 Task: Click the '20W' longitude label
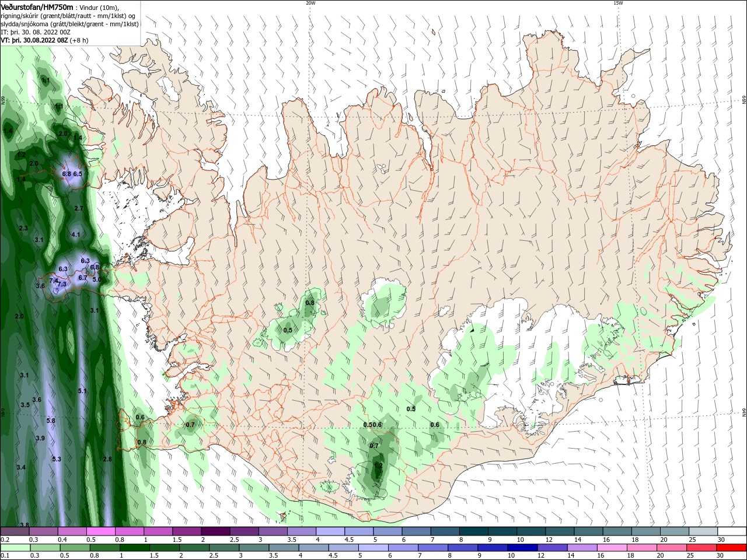click(x=310, y=3)
